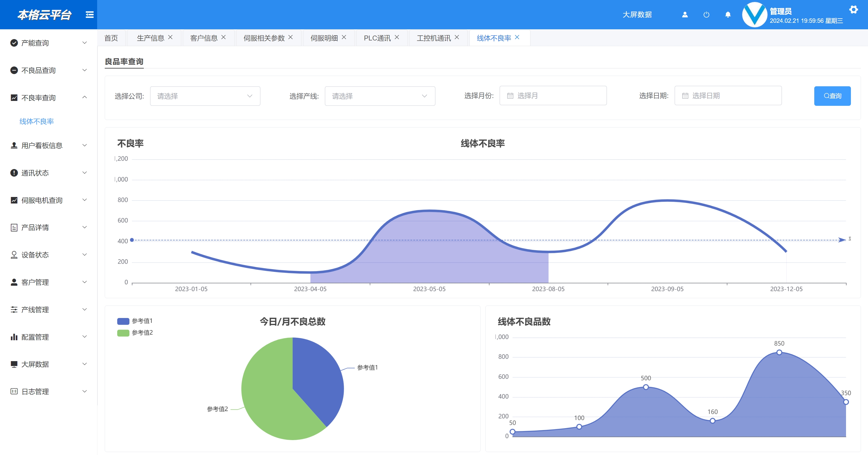Switch to the 生产信息 tab
Image resolution: width=868 pixels, height=455 pixels.
click(150, 38)
